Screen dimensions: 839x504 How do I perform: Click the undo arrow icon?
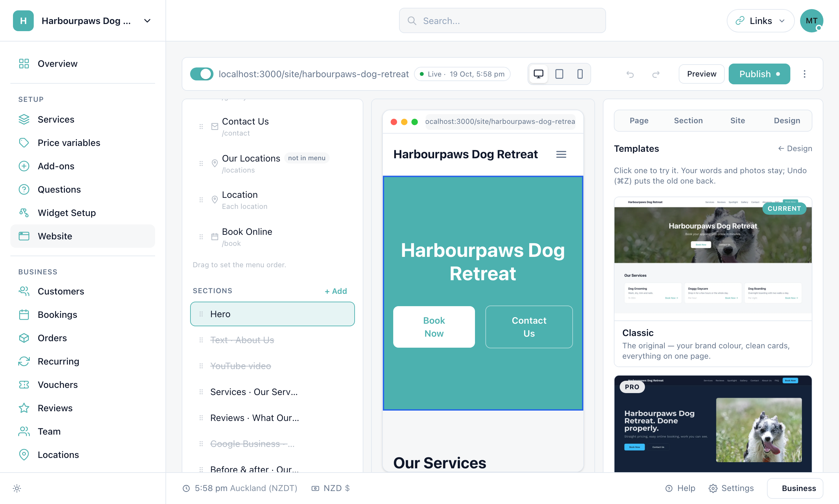pyautogui.click(x=630, y=74)
